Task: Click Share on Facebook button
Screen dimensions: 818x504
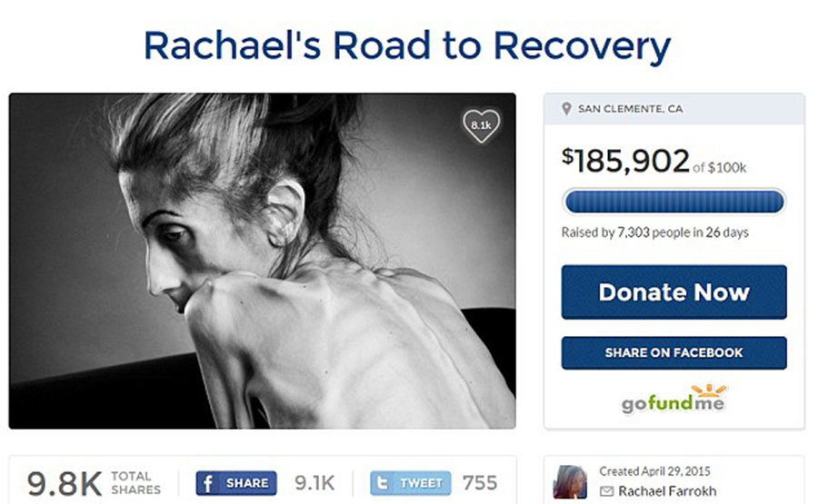Action: (674, 353)
